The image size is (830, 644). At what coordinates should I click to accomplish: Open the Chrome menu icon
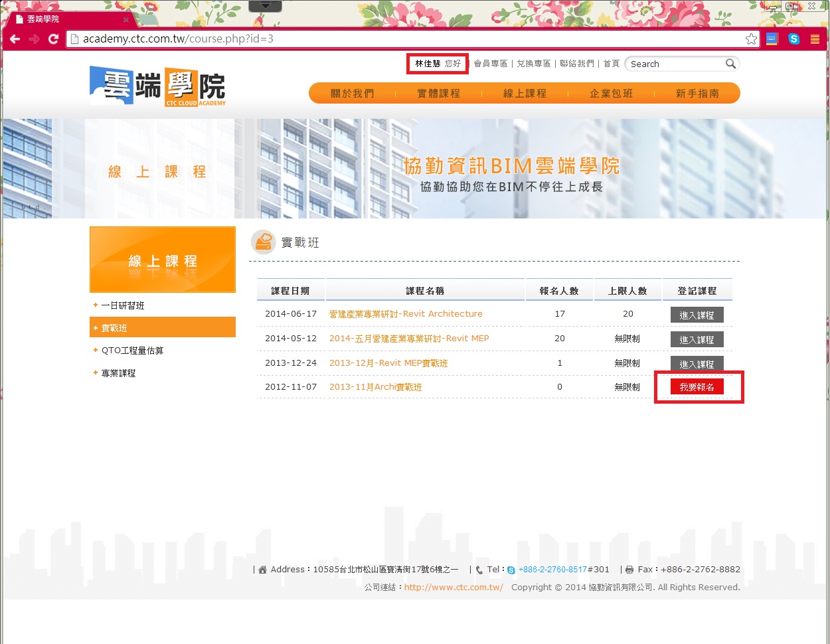(815, 39)
